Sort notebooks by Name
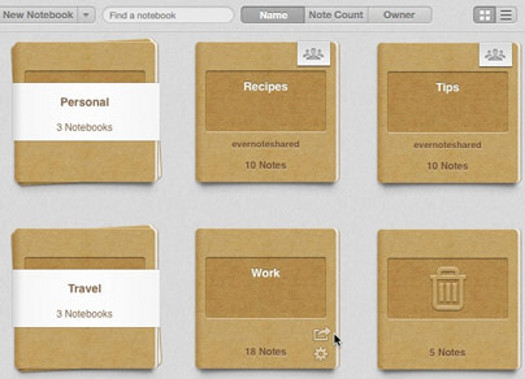 point(273,15)
